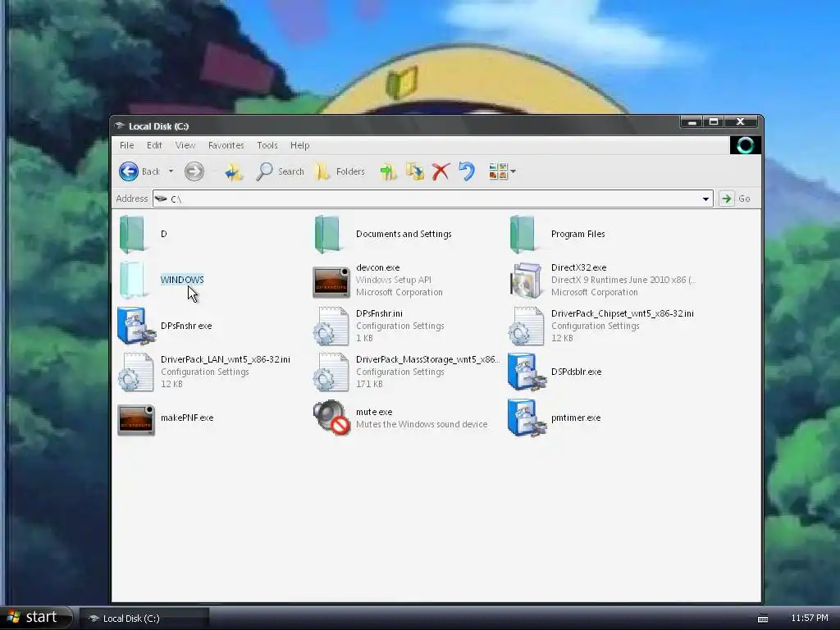Viewport: 840px width, 630px height.
Task: Open the View menu
Action: (185, 145)
